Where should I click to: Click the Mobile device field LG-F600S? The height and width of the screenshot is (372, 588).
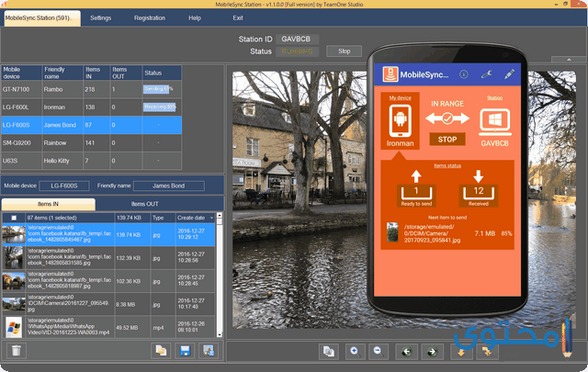click(64, 186)
